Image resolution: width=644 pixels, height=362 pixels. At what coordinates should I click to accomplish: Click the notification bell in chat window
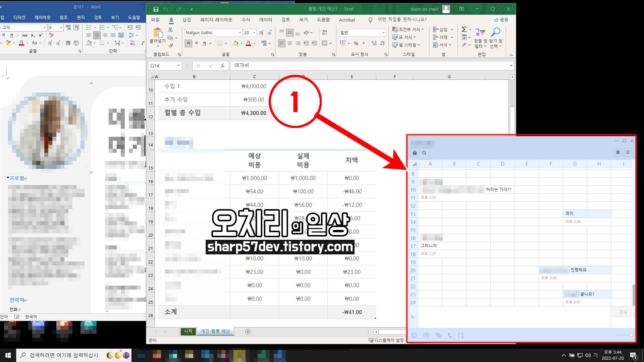(618, 153)
